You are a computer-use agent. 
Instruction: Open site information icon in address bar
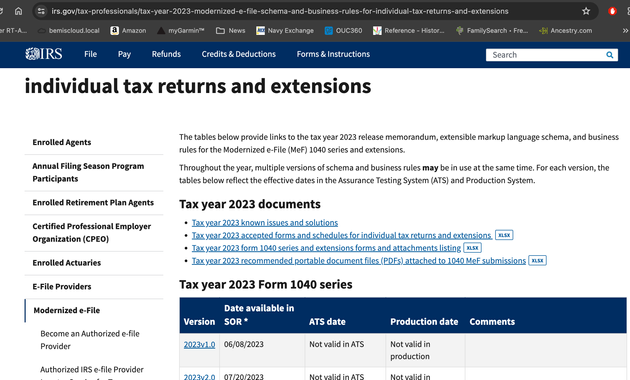click(x=41, y=11)
